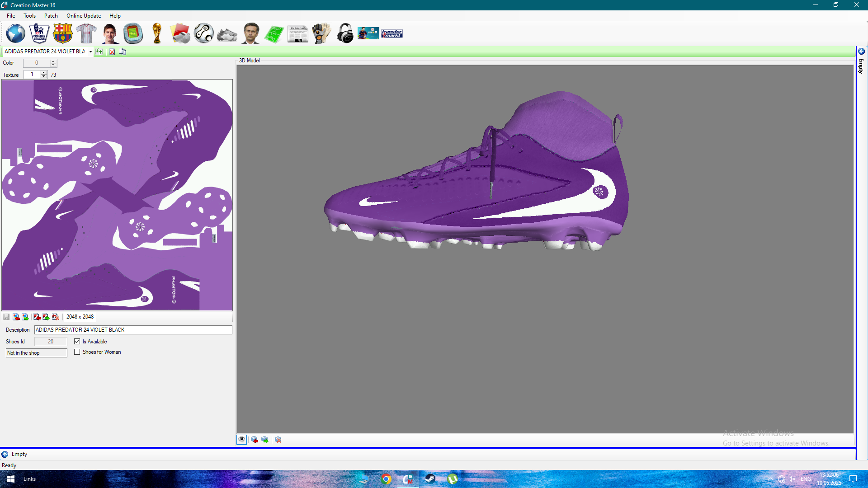Click import texture icon with red arrow
The height and width of the screenshot is (488, 868).
[16, 317]
